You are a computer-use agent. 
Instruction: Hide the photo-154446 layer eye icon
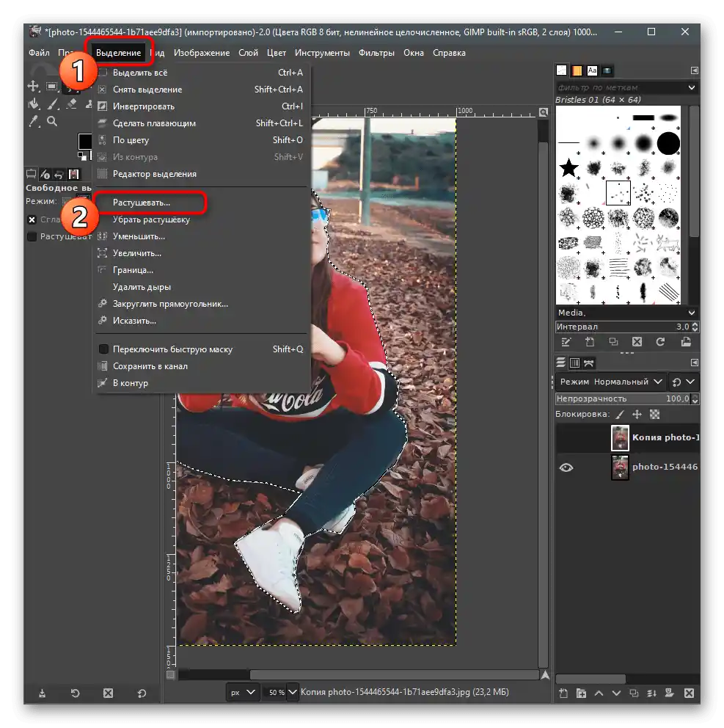(x=566, y=467)
